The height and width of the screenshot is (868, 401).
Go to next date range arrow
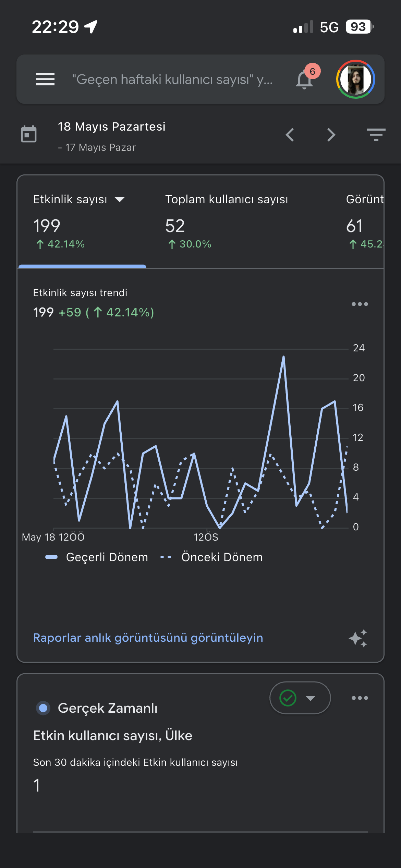tap(331, 135)
